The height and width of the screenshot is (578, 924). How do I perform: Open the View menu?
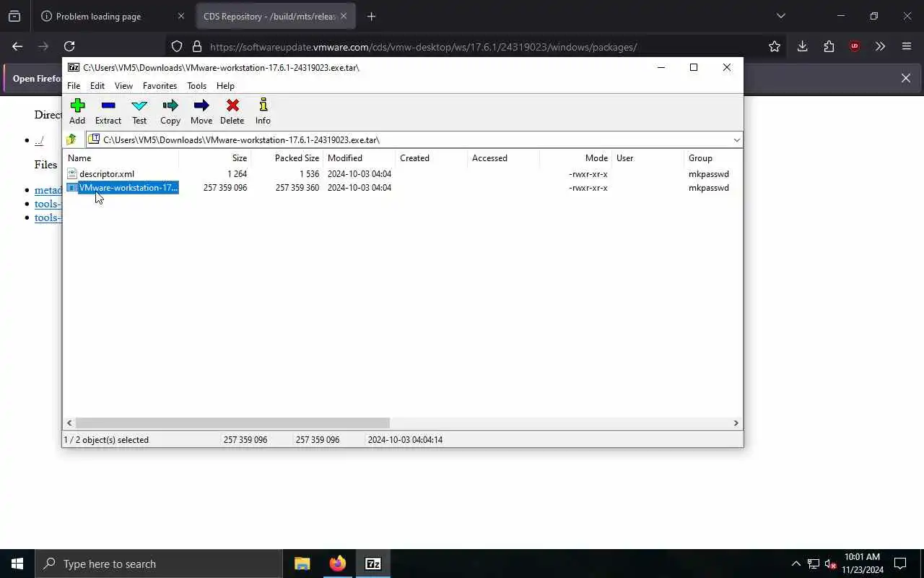coord(123,85)
